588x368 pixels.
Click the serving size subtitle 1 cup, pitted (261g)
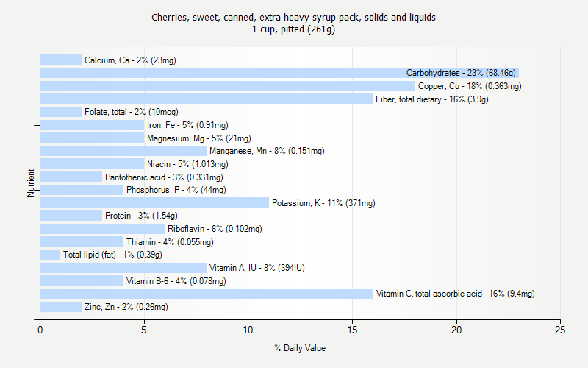pos(293,29)
